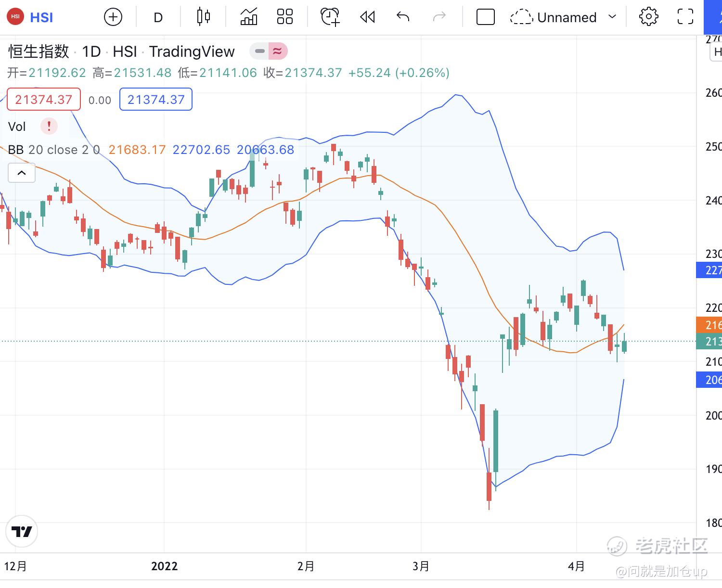
Task: Start bar replay with the rewind icon
Action: click(367, 17)
